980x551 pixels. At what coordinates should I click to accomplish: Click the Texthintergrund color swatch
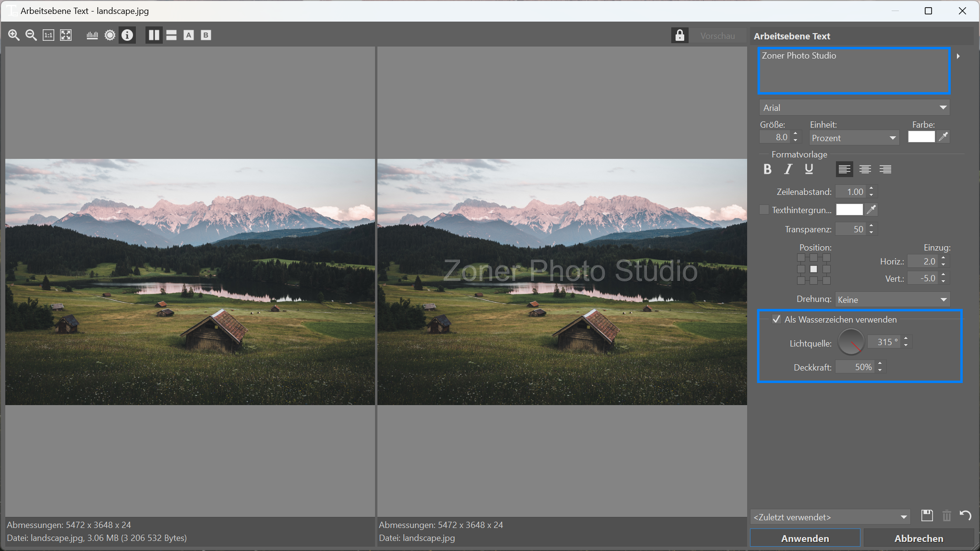[x=849, y=210]
